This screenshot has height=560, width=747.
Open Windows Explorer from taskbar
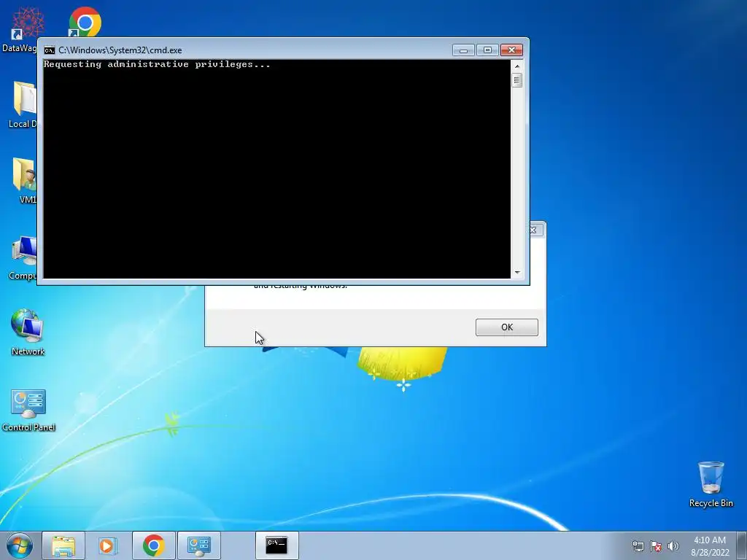click(63, 545)
